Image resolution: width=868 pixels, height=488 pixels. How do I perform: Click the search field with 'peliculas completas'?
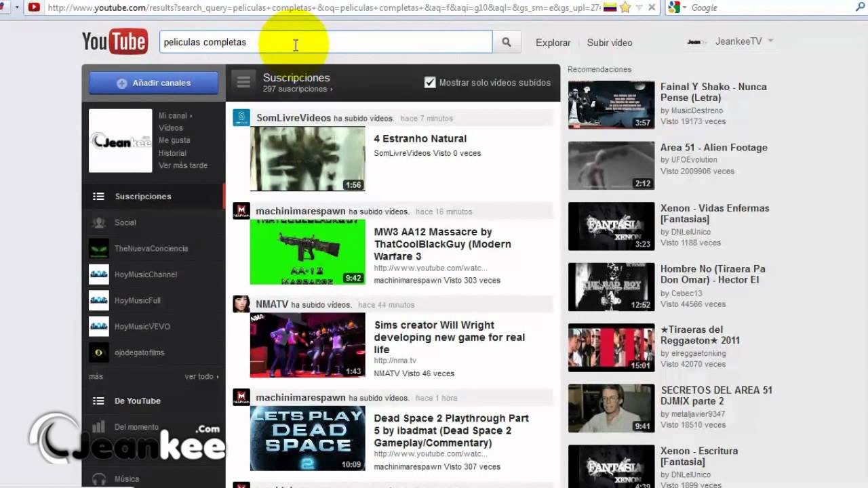[x=325, y=42]
